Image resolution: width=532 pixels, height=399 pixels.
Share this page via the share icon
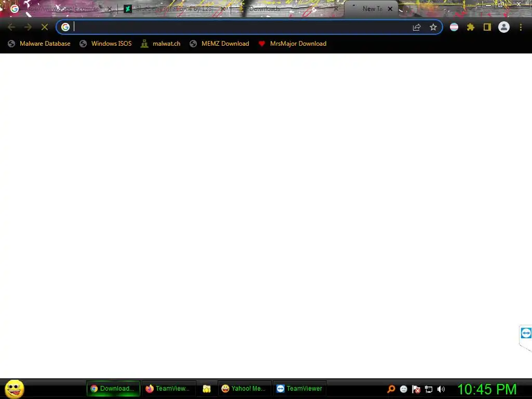coord(417,27)
